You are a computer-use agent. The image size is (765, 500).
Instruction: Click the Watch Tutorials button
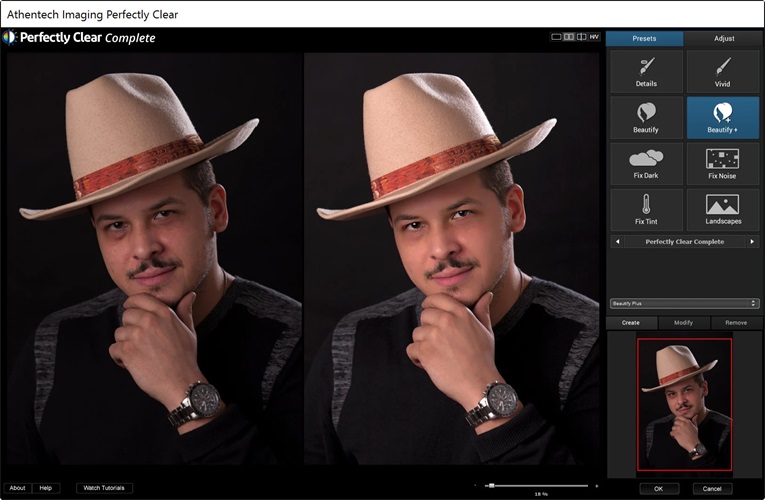coord(104,488)
